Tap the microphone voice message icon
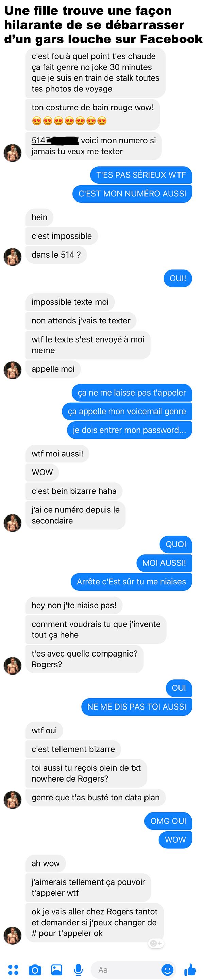The width and height of the screenshot is (204, 980). pos(79,970)
